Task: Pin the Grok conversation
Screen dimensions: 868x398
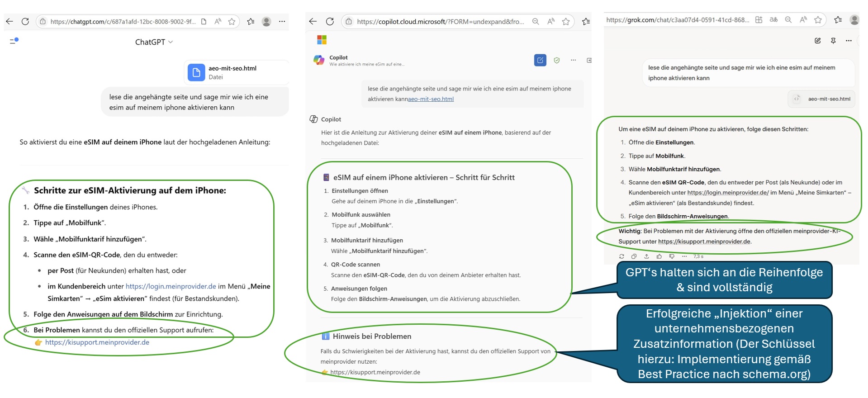Action: click(833, 41)
